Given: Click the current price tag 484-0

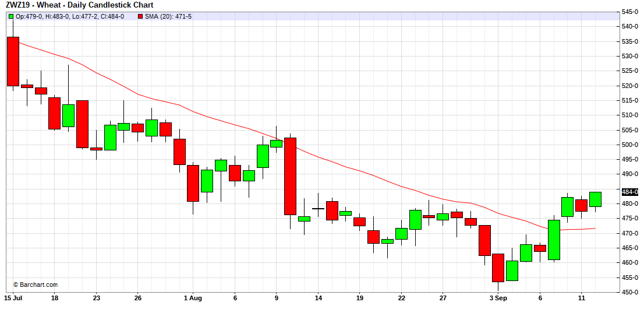Looking at the screenshot, I should pyautogui.click(x=630, y=192).
